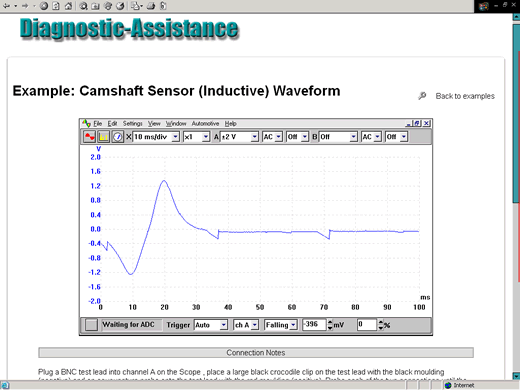This screenshot has width=520, height=390.
Task: Click the wrench icon beside Back to examples
Action: click(x=422, y=96)
